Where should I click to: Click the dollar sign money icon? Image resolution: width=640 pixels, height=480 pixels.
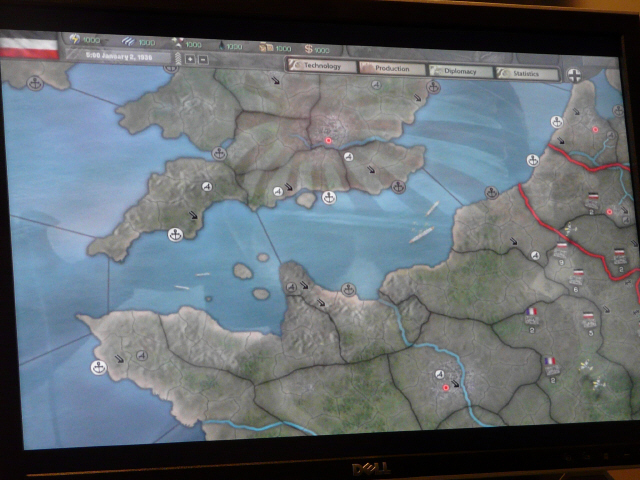tap(309, 49)
